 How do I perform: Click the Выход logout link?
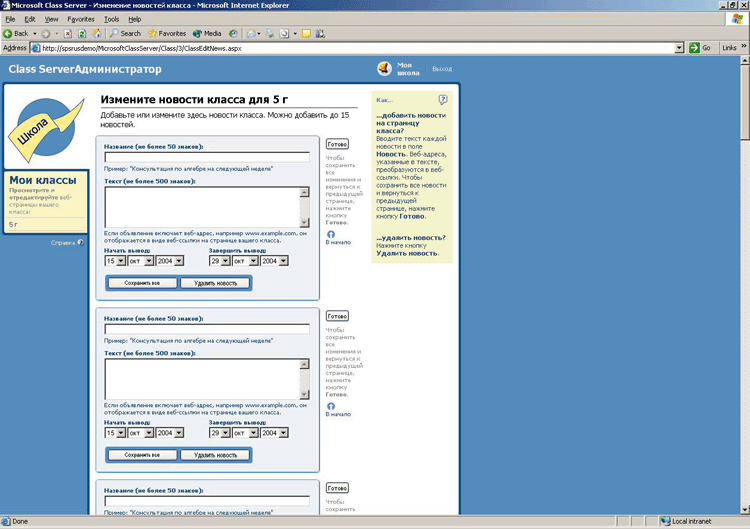point(442,69)
